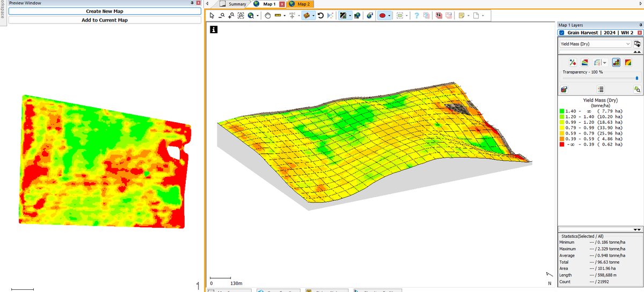Collapse panel with double up arrows
This screenshot has height=292, width=644.
pos(637,52)
